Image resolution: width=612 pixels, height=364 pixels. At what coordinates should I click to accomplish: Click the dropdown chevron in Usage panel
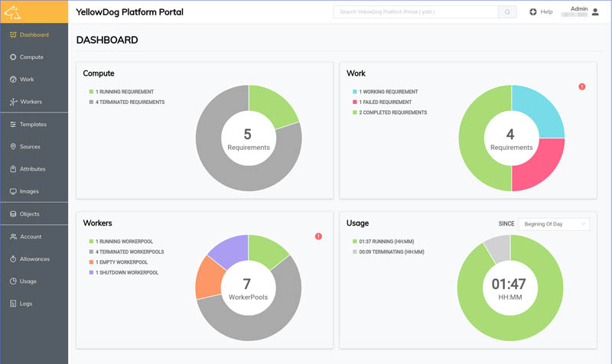[x=583, y=224]
